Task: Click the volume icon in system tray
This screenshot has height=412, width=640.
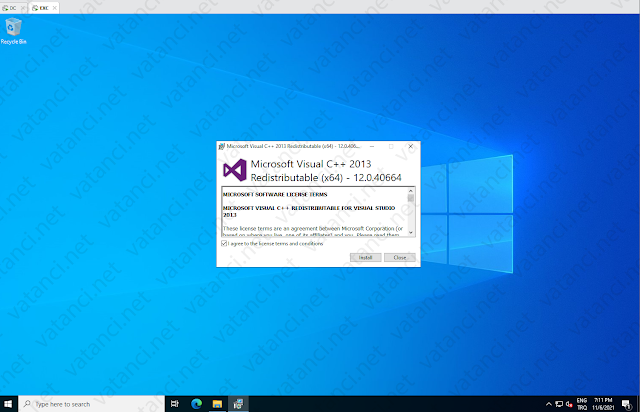Action: point(569,404)
